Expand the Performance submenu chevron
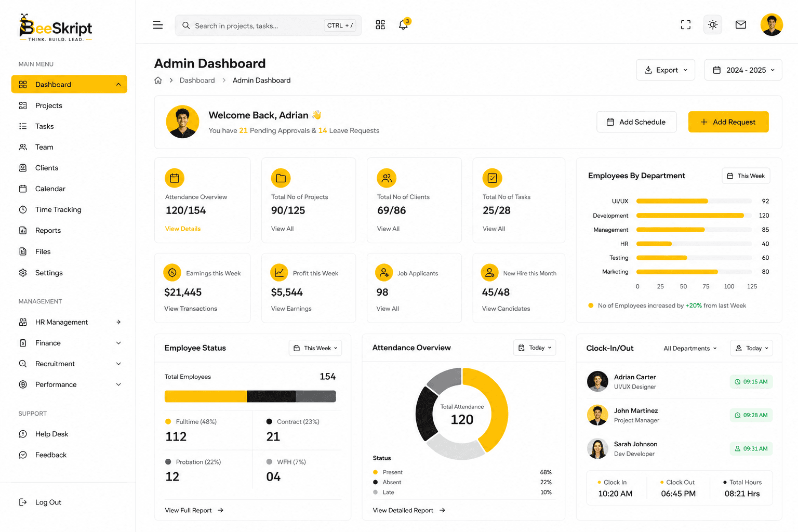The image size is (798, 532). [x=118, y=384]
